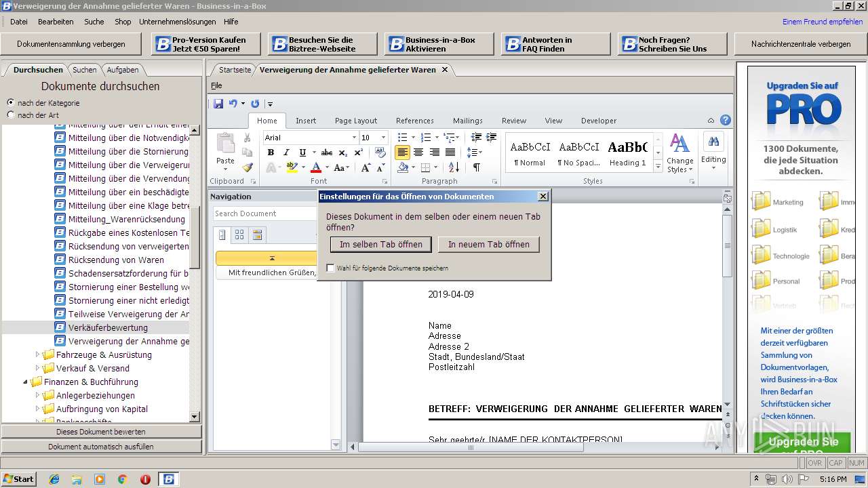Click the Paste clipboard icon

click(225, 144)
